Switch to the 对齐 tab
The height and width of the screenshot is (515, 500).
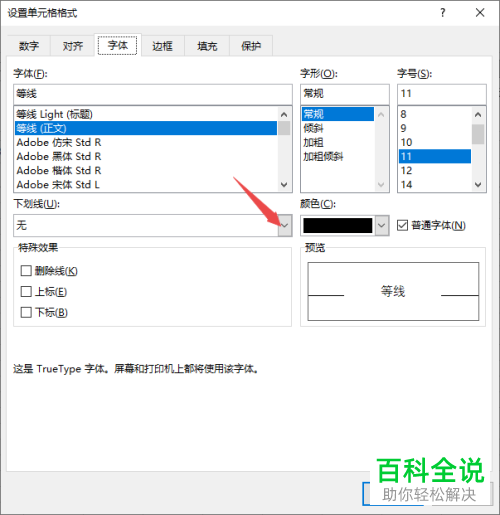pos(73,46)
